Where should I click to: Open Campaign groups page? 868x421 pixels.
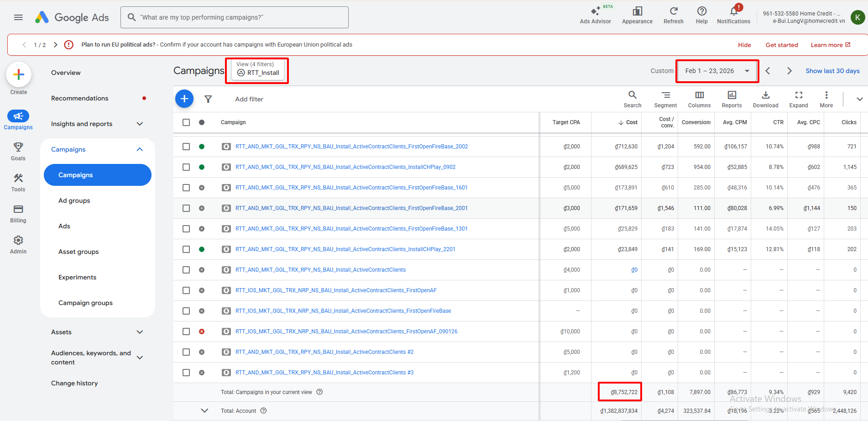click(85, 303)
